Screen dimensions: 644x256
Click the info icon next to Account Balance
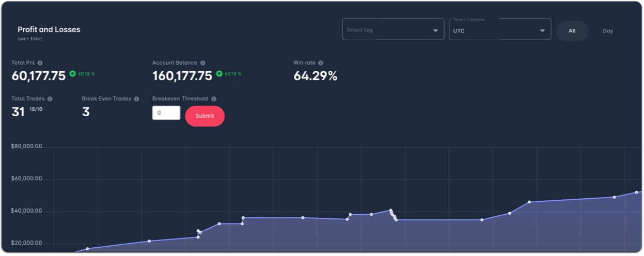(202, 63)
